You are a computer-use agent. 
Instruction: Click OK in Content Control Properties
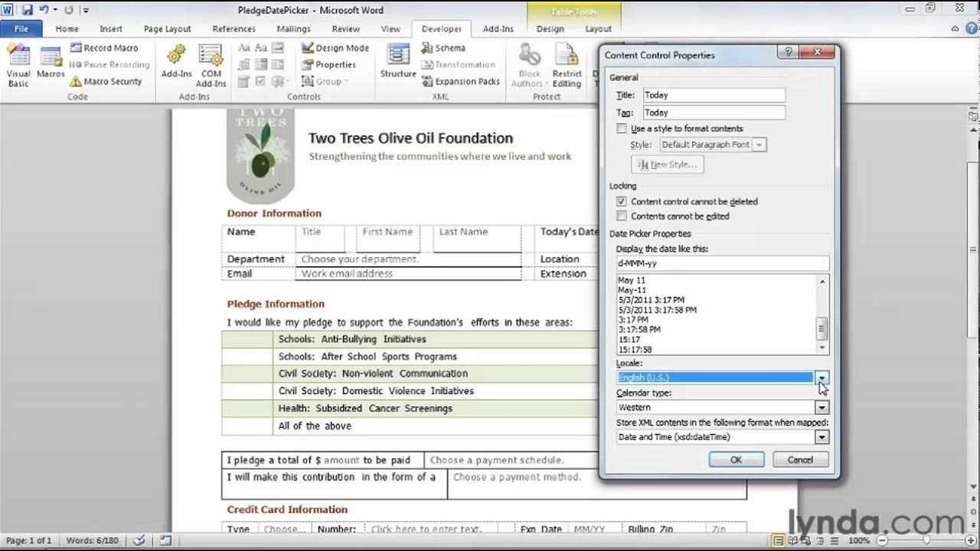(736, 459)
